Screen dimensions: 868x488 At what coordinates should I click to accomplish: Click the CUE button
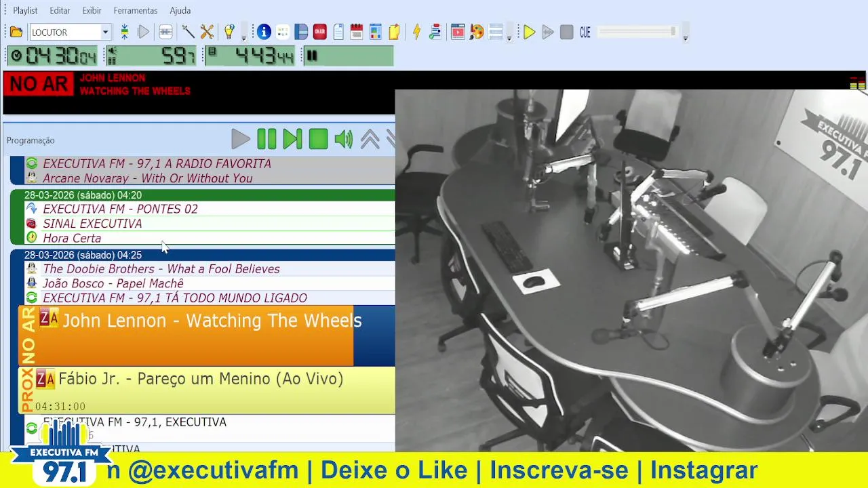(585, 32)
